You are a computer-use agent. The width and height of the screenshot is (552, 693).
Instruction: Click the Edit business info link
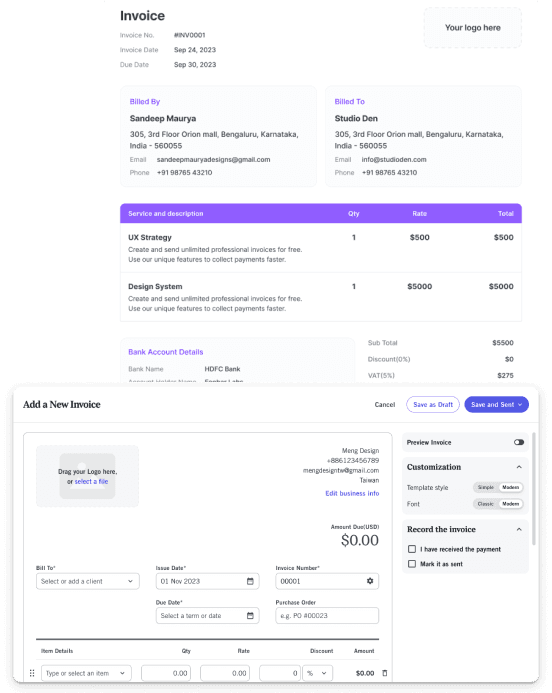(x=352, y=493)
